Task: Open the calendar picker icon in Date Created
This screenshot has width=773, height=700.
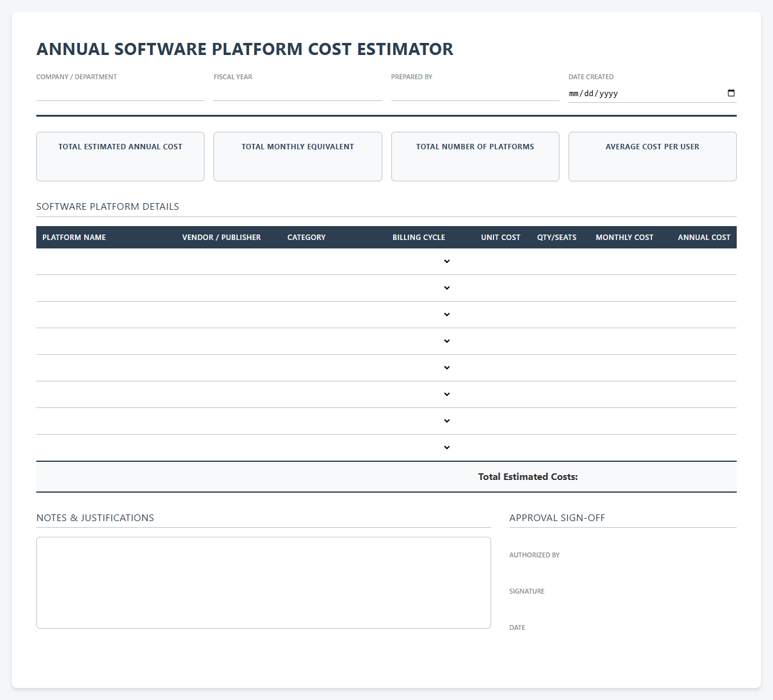Action: tap(731, 93)
